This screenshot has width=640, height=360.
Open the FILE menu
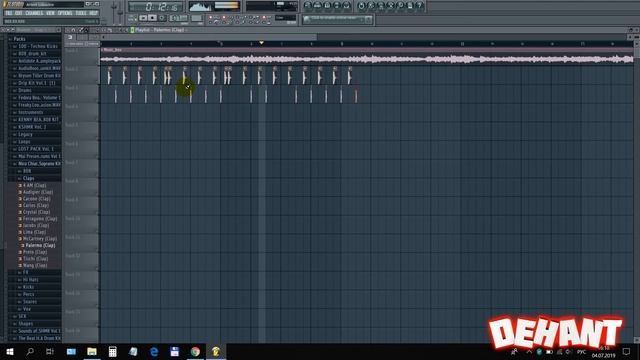[9, 13]
